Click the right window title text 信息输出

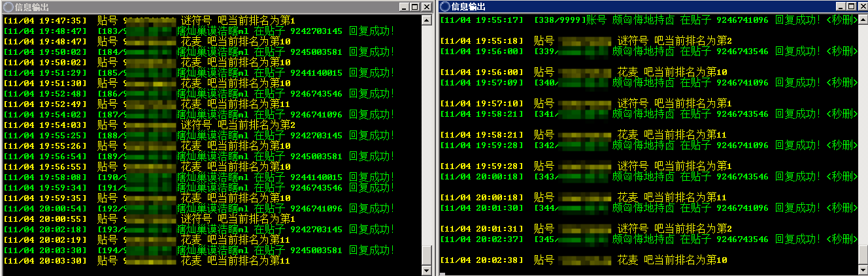(x=469, y=7)
